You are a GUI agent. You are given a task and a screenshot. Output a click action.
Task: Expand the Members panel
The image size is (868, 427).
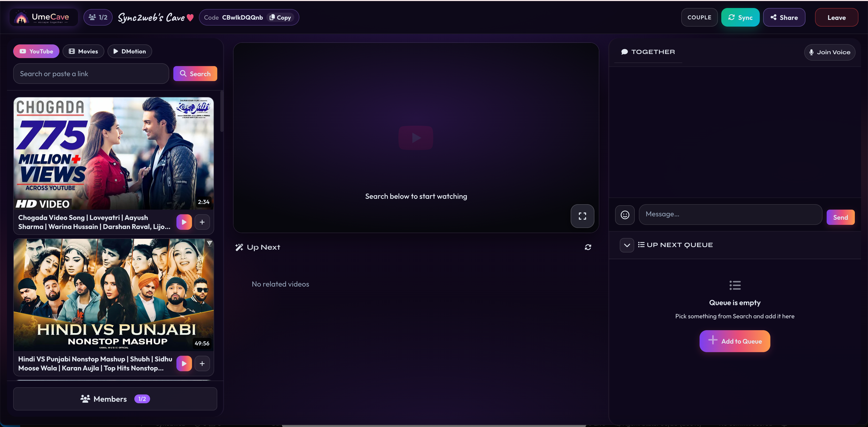point(115,399)
